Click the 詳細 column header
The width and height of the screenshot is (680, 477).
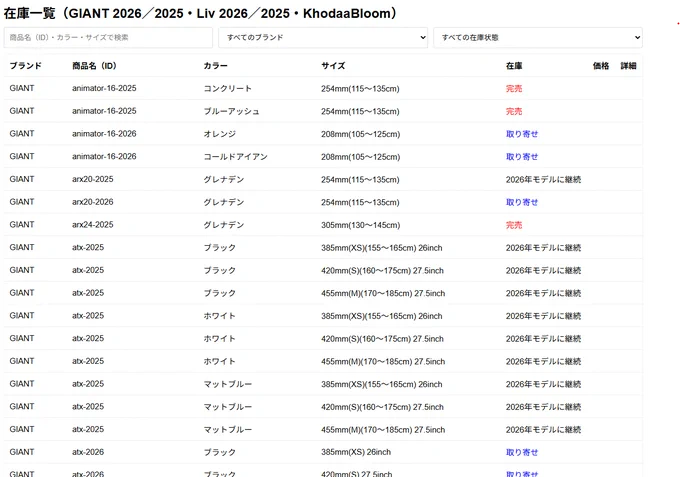click(628, 66)
